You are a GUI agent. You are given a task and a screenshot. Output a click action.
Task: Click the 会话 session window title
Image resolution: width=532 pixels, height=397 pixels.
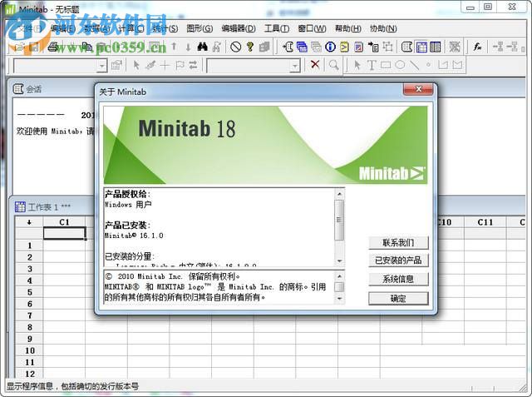(x=34, y=89)
